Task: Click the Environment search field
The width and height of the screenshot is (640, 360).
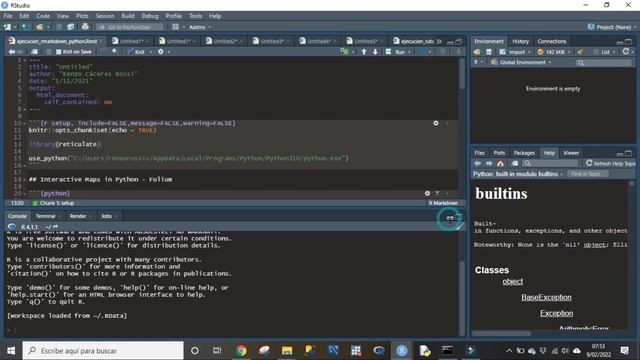Action: tap(604, 62)
